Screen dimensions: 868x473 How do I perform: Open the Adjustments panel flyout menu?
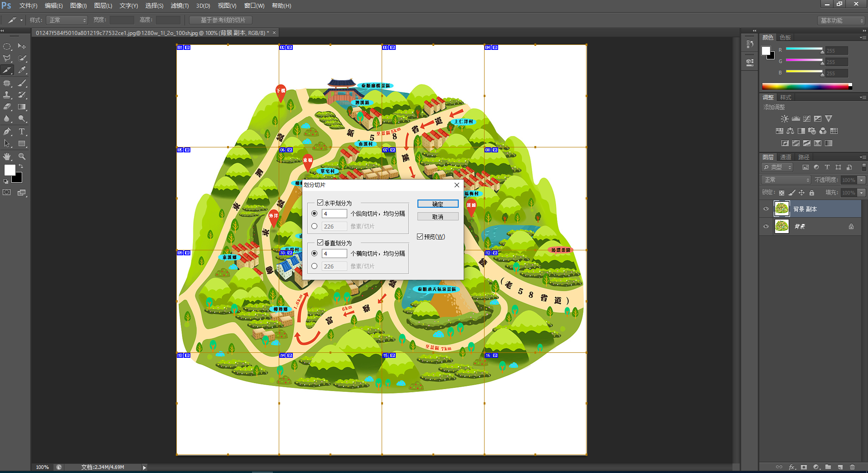863,97
